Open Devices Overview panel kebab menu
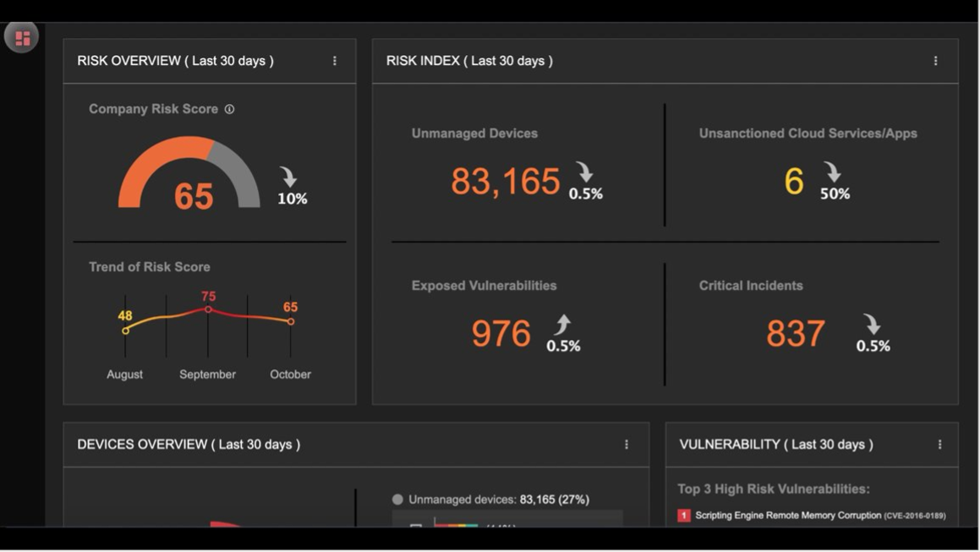Viewport: 980px width, 552px height. click(627, 445)
